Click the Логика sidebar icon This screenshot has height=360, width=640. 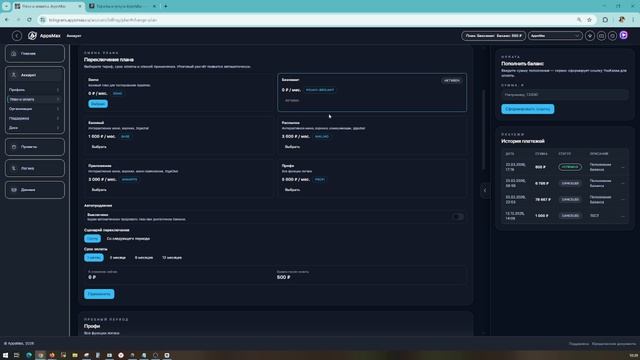point(14,168)
